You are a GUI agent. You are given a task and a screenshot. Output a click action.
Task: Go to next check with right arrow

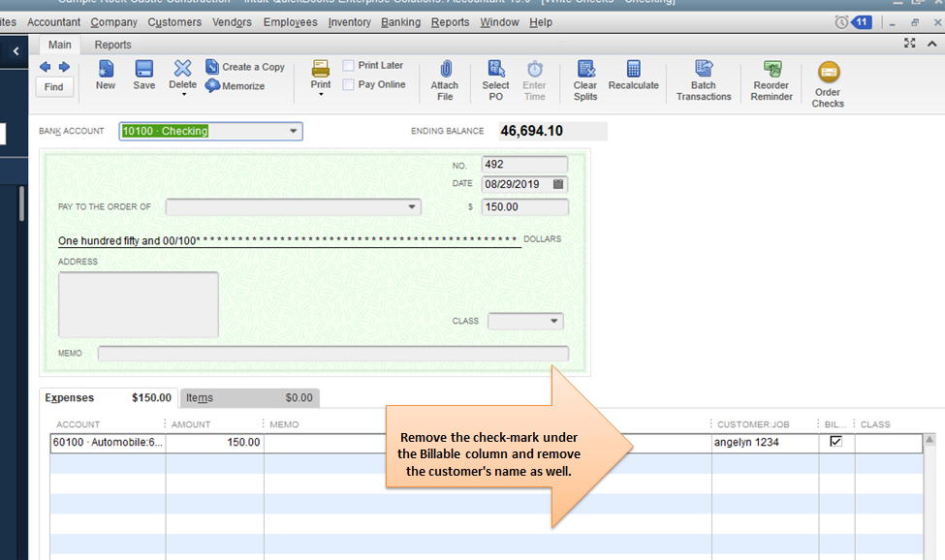coord(64,67)
